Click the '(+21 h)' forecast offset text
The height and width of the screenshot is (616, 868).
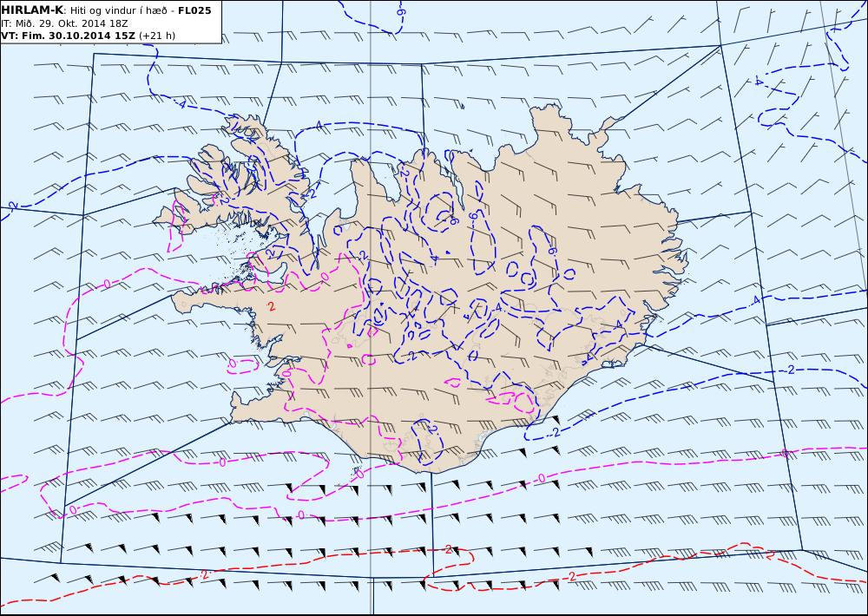pos(157,36)
